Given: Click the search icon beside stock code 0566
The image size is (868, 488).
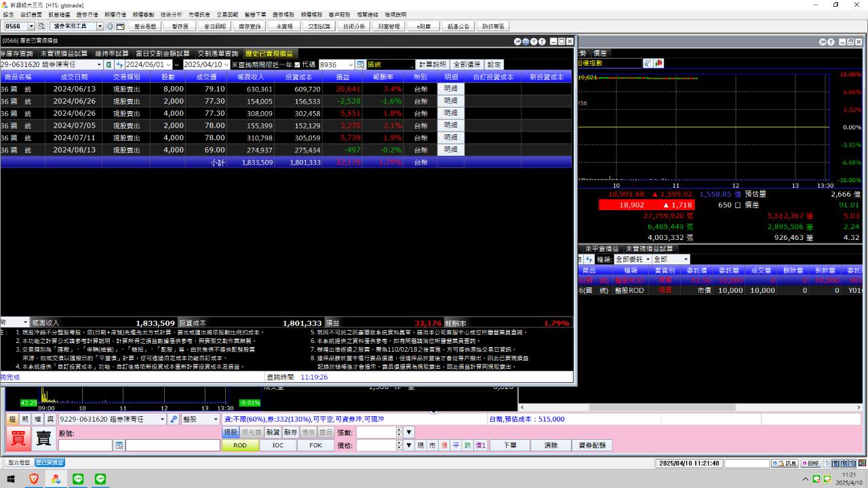Looking at the screenshot, I should tap(41, 26).
